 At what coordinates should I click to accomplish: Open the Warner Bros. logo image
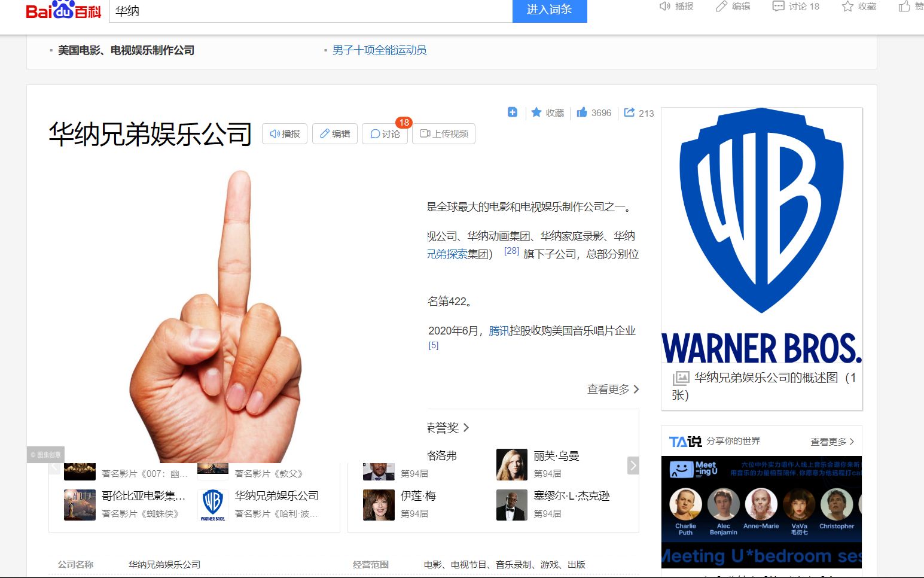point(762,236)
